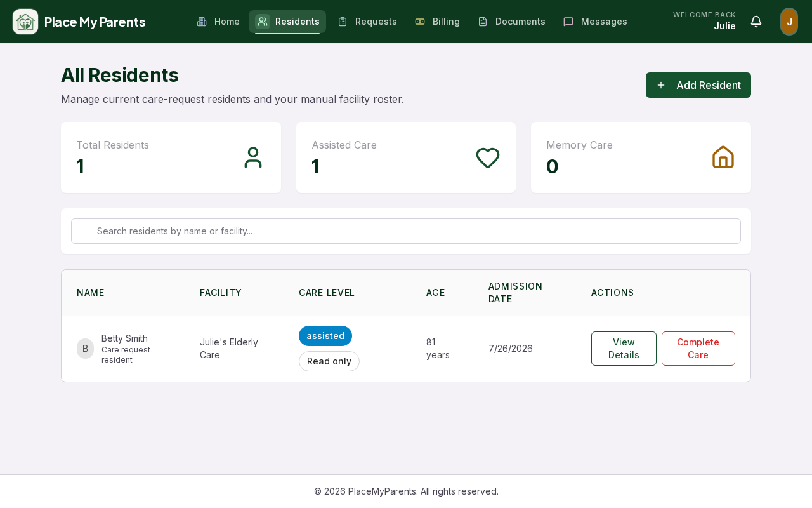Click the Assisted Care label
This screenshot has width=812, height=508.
344,145
